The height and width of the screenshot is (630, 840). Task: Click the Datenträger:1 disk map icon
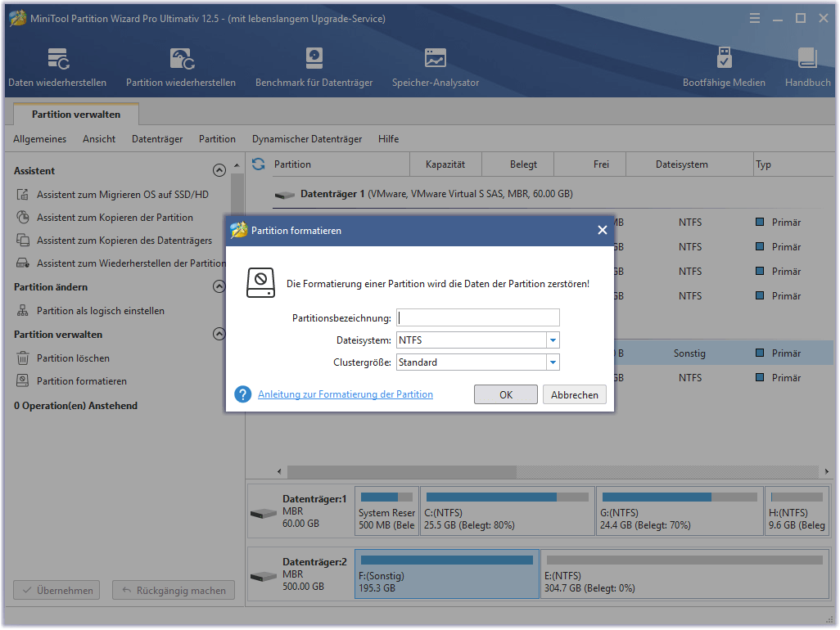point(264,514)
